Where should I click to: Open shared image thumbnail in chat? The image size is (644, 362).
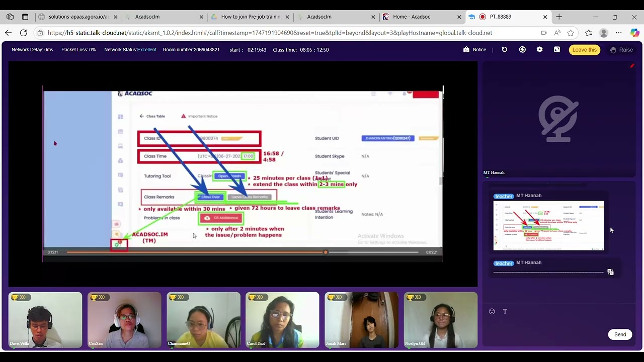(548, 225)
